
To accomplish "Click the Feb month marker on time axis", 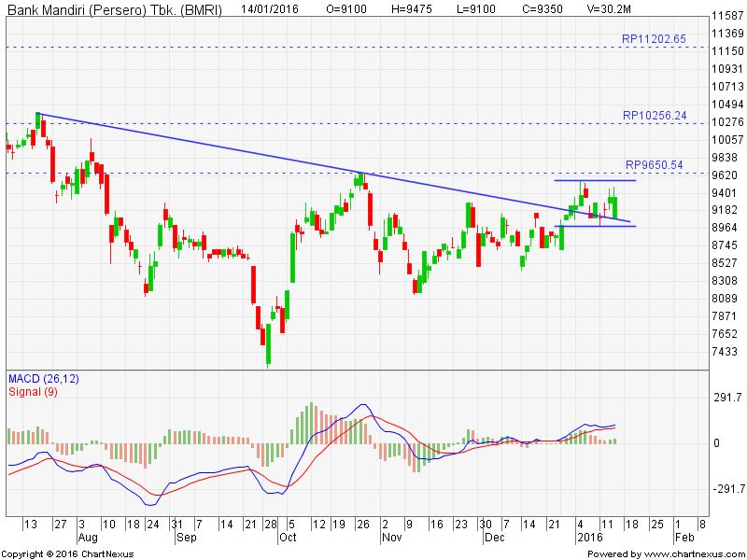I will 684,539.
